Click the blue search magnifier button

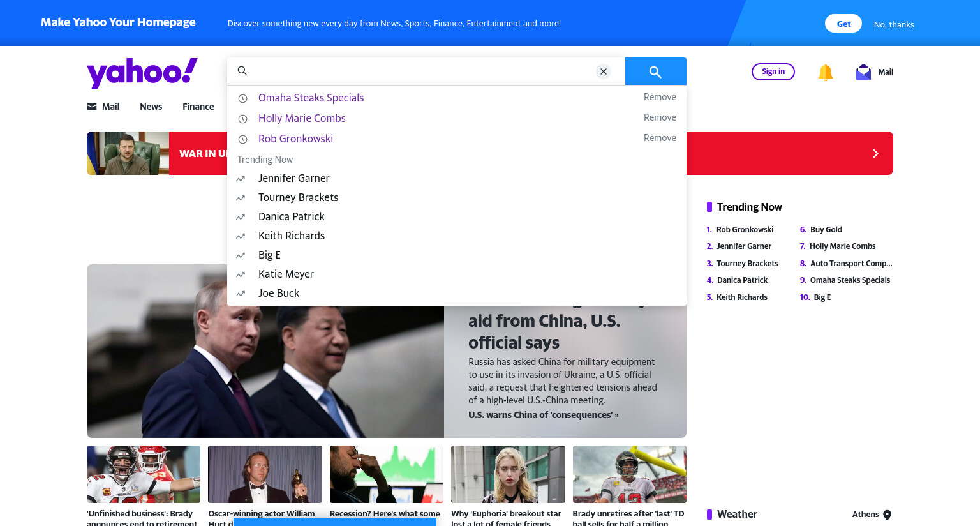coord(655,71)
